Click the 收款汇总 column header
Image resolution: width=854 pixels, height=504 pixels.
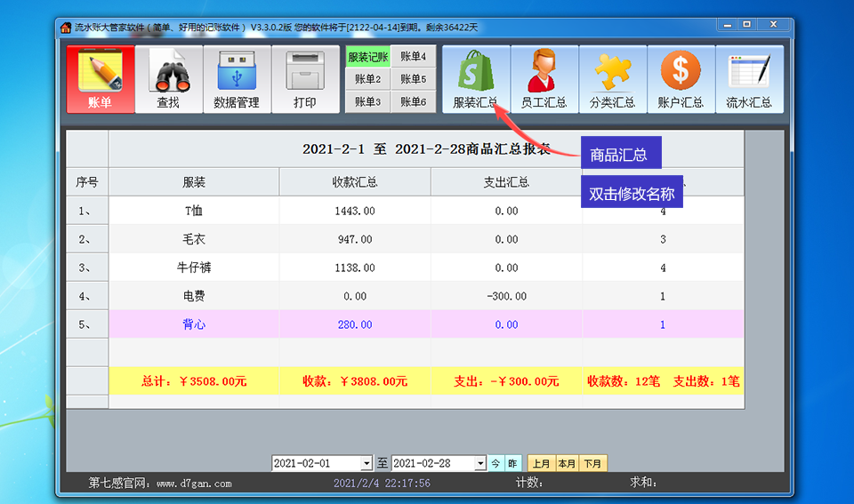355,182
